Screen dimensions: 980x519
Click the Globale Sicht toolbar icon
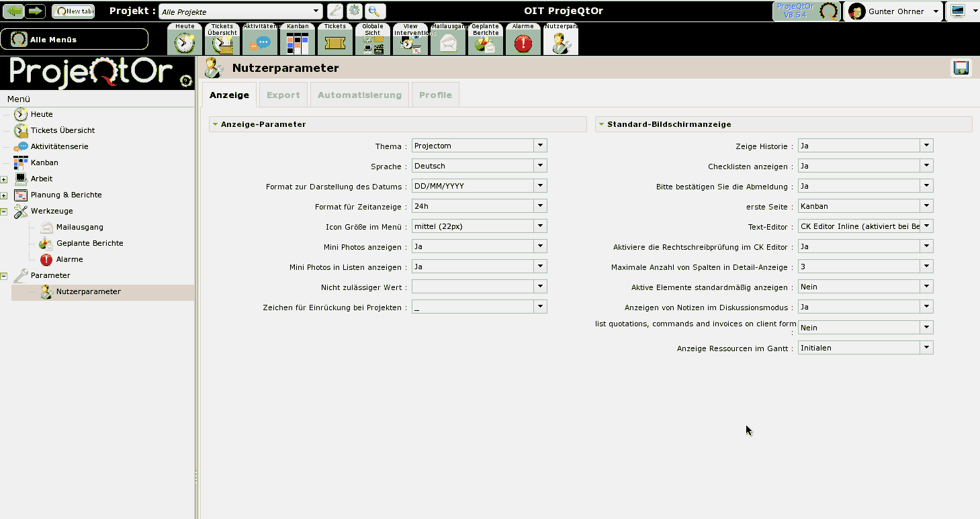[x=372, y=42]
